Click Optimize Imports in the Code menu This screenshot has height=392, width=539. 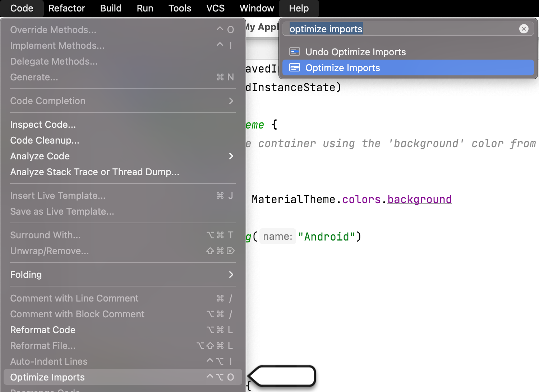pyautogui.click(x=47, y=377)
